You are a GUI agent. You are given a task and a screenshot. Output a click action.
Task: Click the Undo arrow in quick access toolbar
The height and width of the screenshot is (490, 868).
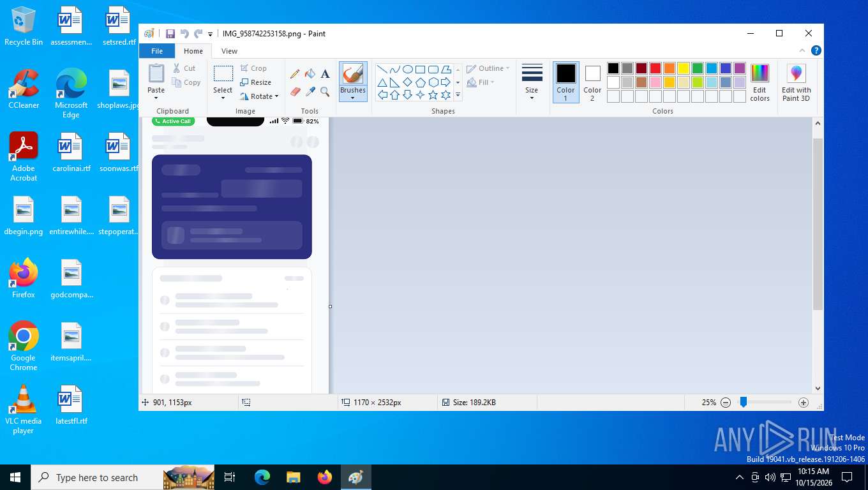coord(184,34)
